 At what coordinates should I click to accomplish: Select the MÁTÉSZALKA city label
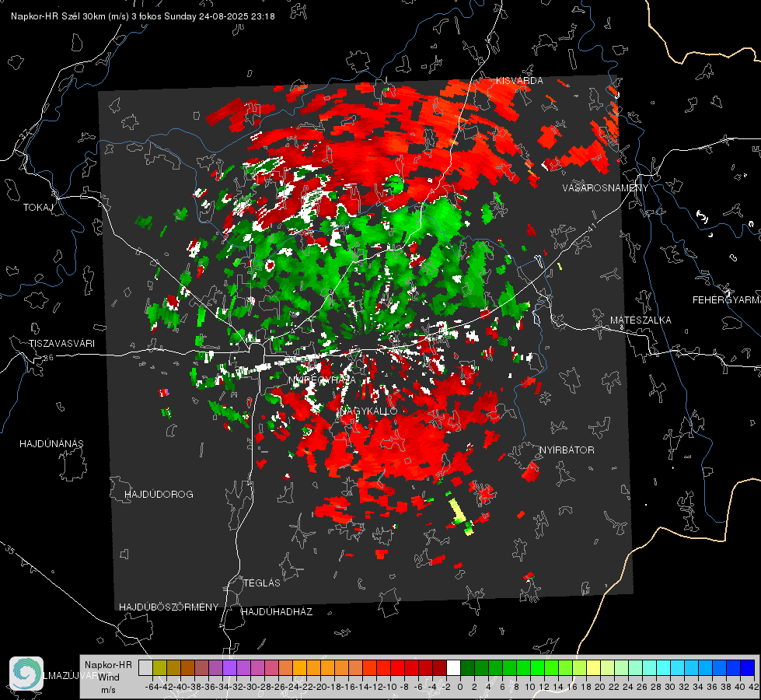641,320
